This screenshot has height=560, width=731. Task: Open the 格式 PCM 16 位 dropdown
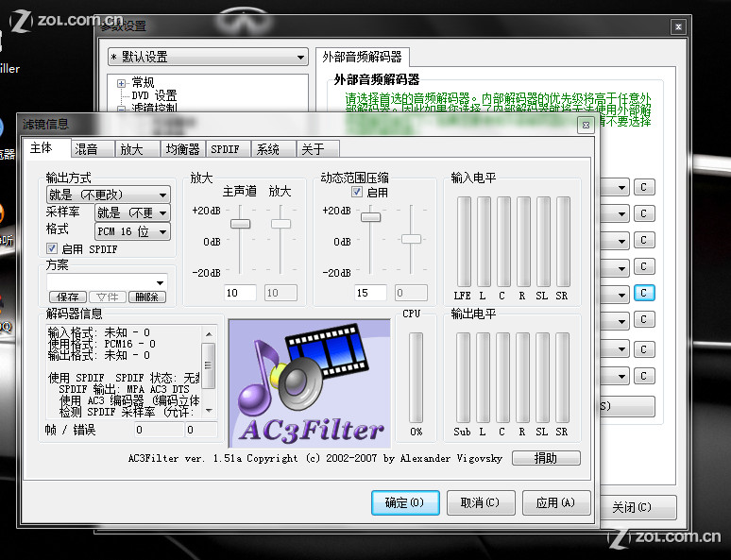click(132, 231)
